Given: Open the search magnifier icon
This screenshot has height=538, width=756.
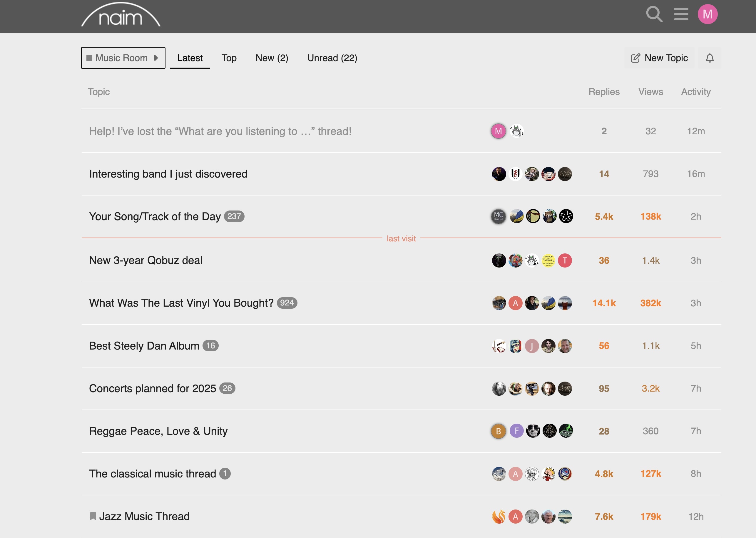Looking at the screenshot, I should [654, 14].
